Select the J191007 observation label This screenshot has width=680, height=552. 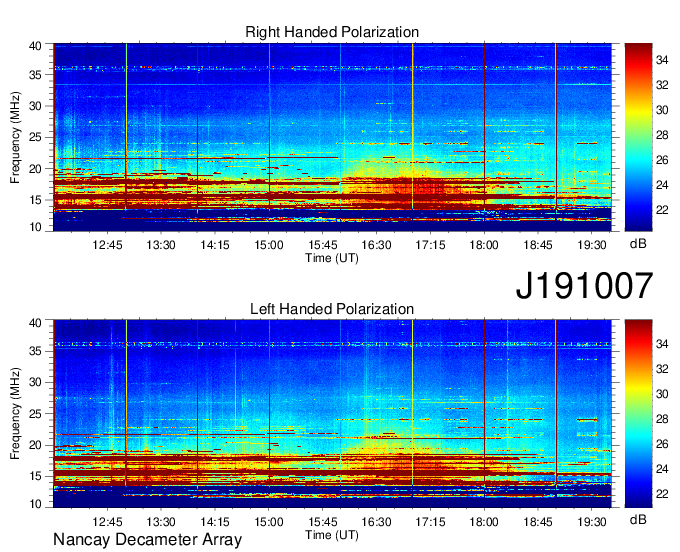tap(584, 285)
